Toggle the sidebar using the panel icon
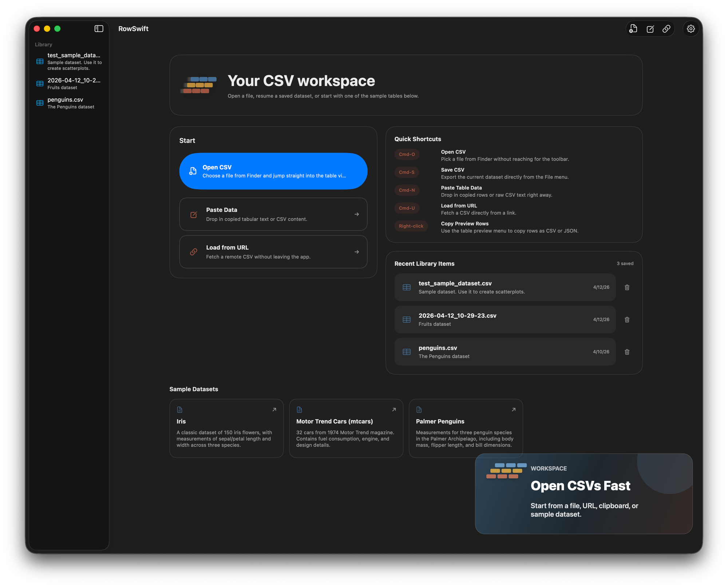Image resolution: width=728 pixels, height=587 pixels. [98, 28]
